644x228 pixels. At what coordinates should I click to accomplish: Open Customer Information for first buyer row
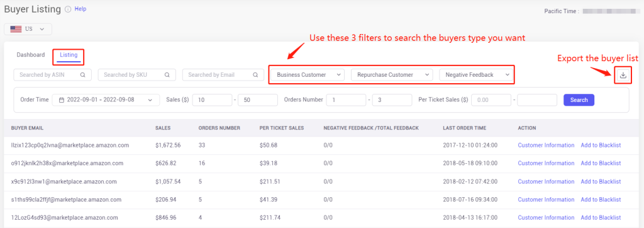pyautogui.click(x=546, y=145)
